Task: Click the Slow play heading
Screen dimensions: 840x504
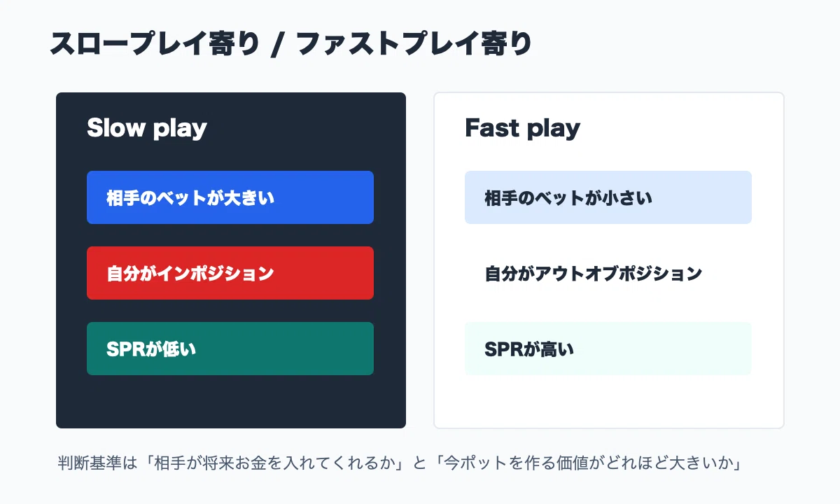Action: pos(147,128)
